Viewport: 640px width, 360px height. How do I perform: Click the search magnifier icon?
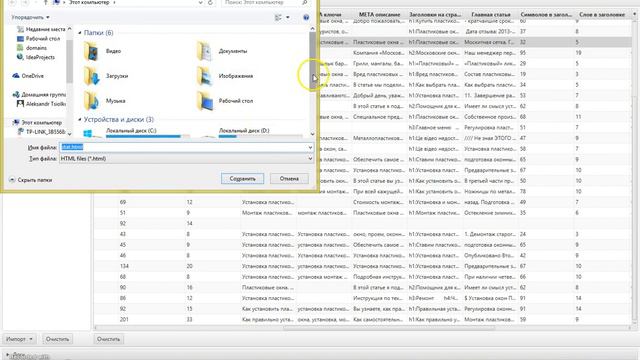point(304,2)
